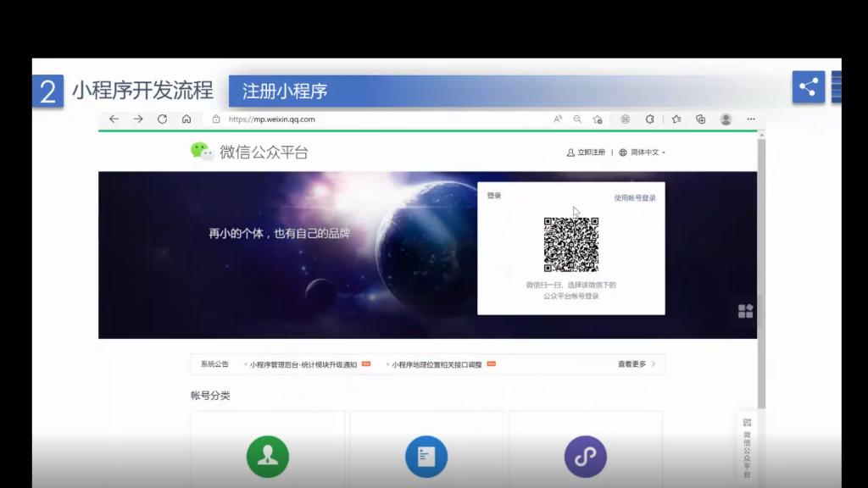Reload the page with refresh icon

[162, 119]
